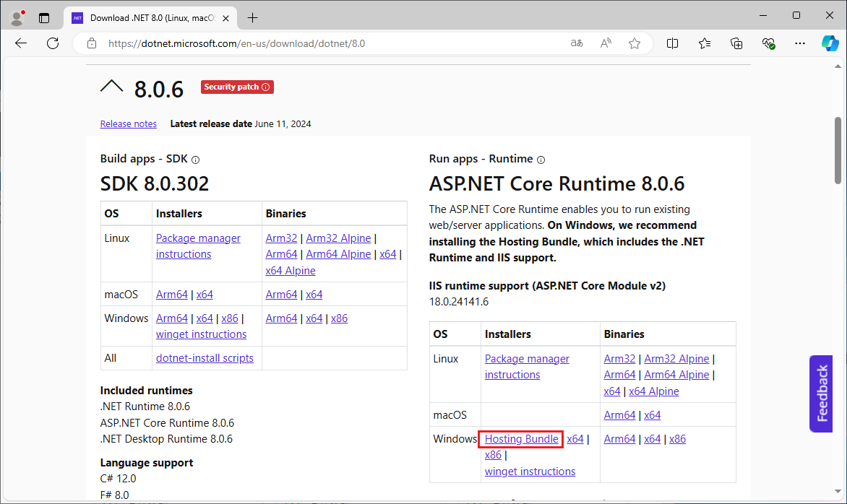The image size is (847, 504).
Task: Download SDK macOS Arm64 installer
Action: pos(172,295)
